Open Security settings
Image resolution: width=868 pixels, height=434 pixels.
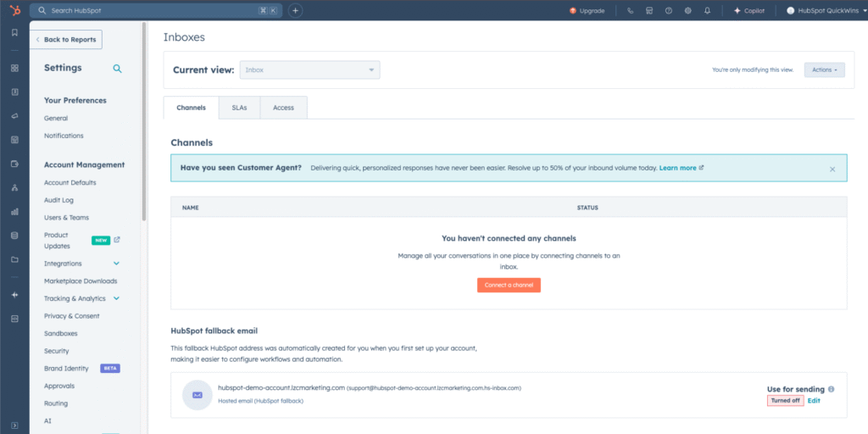(x=57, y=351)
